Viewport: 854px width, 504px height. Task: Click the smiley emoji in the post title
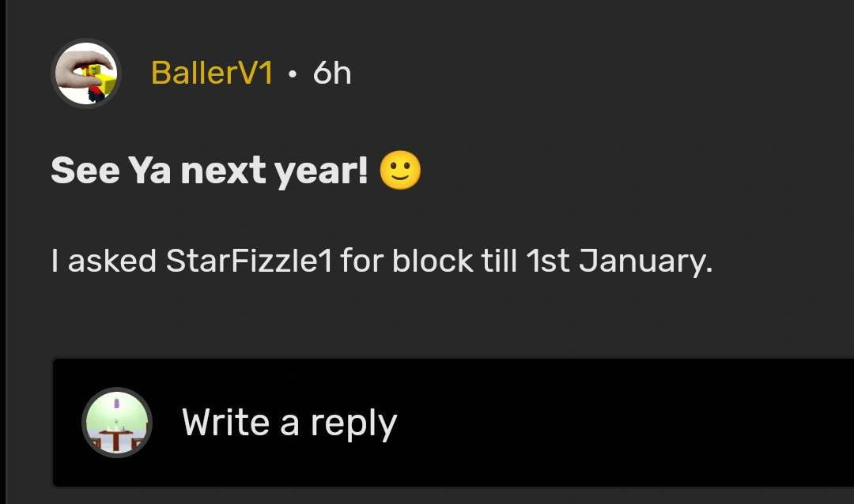400,170
